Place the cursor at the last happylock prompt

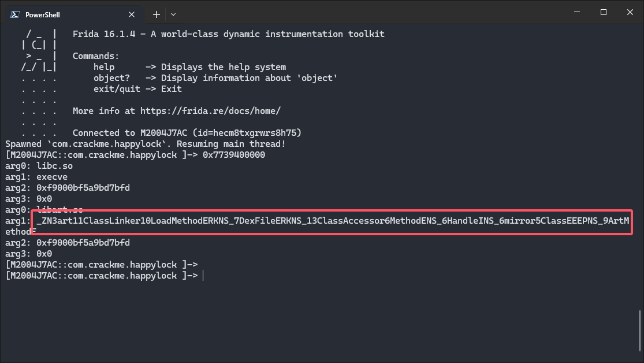[203, 276]
